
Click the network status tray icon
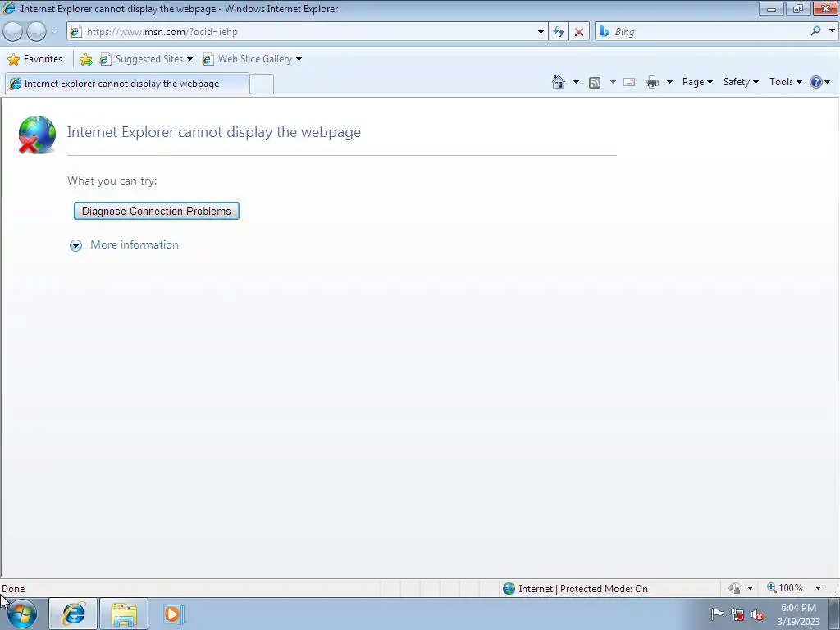tap(737, 614)
